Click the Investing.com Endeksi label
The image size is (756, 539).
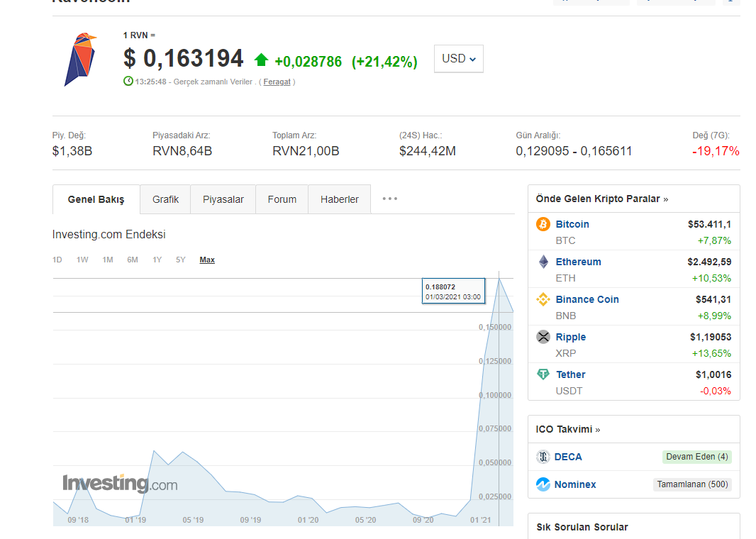pos(109,234)
